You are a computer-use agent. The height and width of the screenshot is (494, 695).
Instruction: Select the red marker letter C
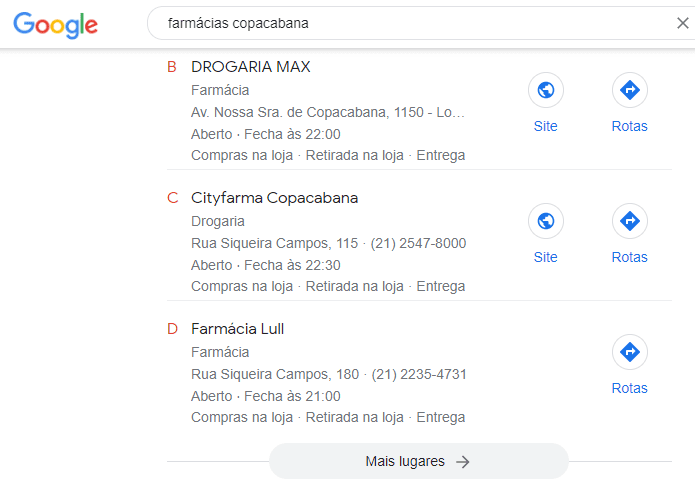[172, 198]
